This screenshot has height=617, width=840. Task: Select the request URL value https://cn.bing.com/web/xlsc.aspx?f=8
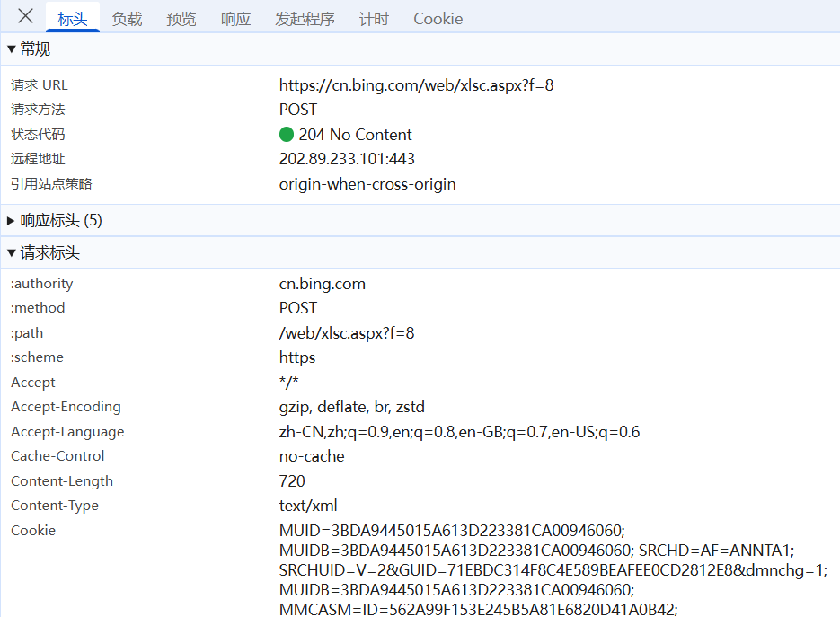pos(416,85)
